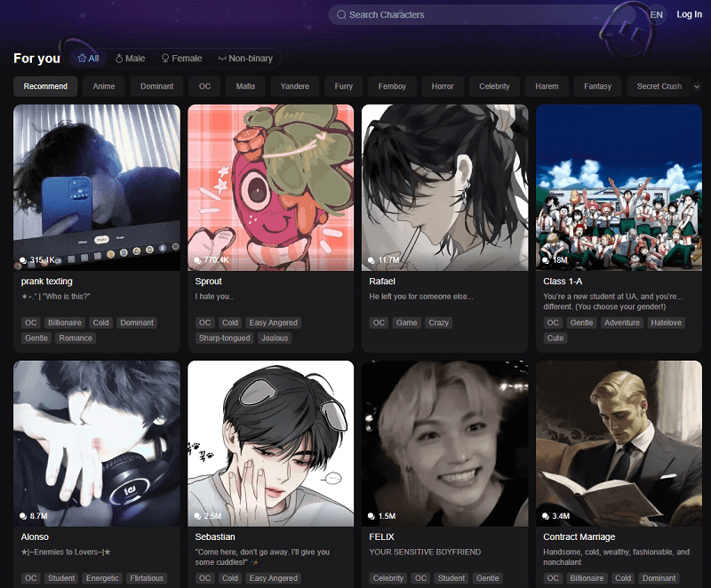Open the Mafia category tab
The height and width of the screenshot is (588, 711).
[245, 86]
